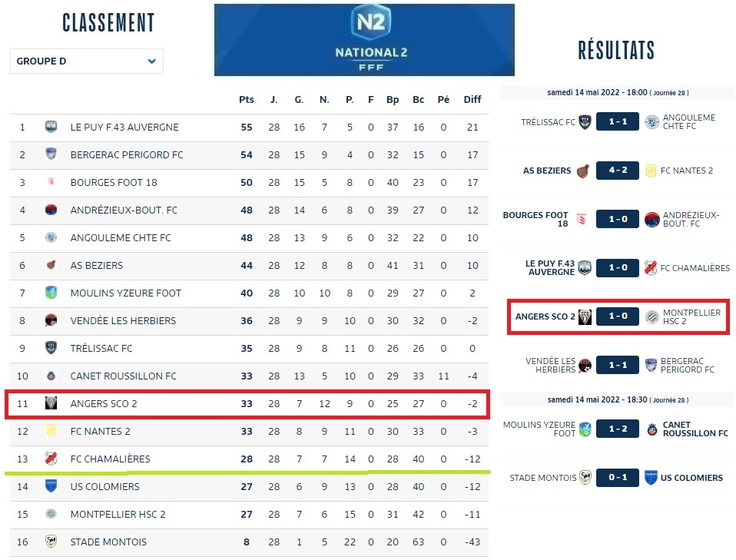Click the US Colomiers logo in standings
The image size is (736, 560).
tap(51, 486)
